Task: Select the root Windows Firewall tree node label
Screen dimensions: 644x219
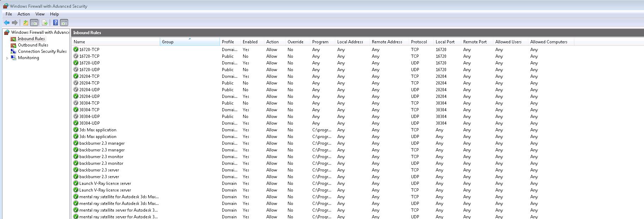Action: [x=40, y=32]
